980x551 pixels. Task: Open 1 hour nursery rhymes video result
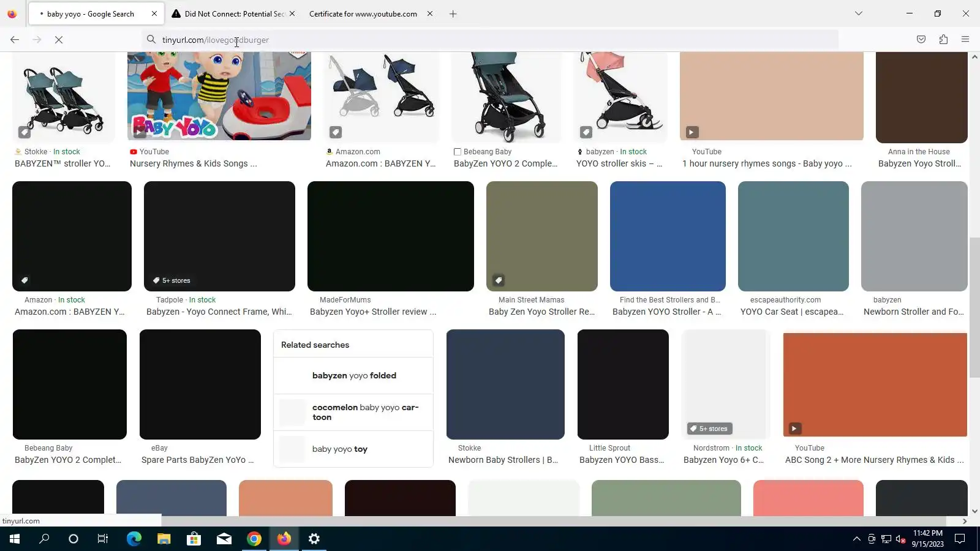pos(772,96)
